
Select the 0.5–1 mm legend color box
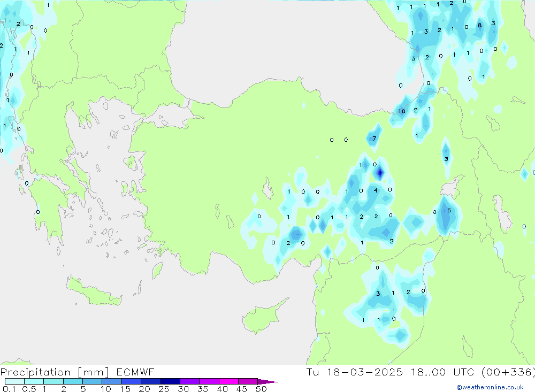[x=34, y=381]
